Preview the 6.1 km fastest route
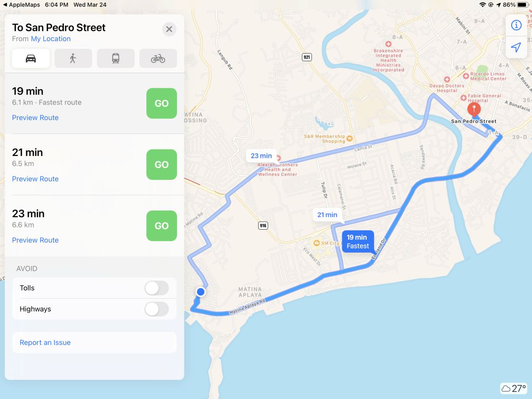 click(35, 117)
